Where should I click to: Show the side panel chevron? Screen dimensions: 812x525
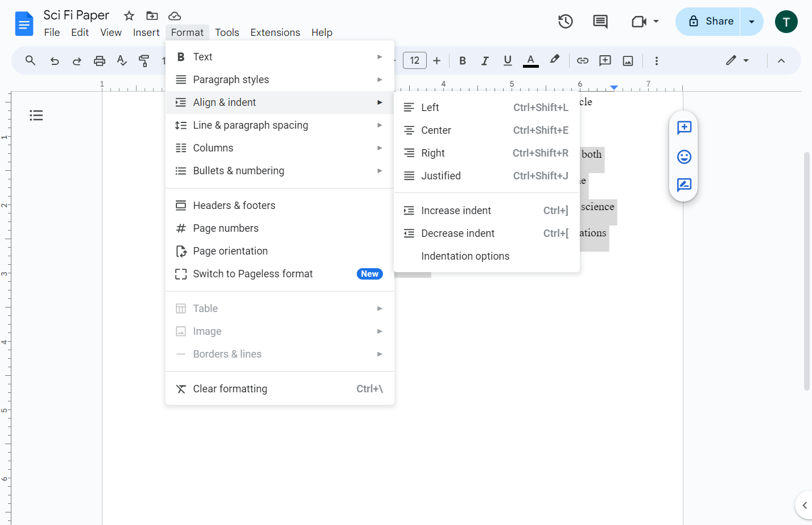pyautogui.click(x=804, y=505)
